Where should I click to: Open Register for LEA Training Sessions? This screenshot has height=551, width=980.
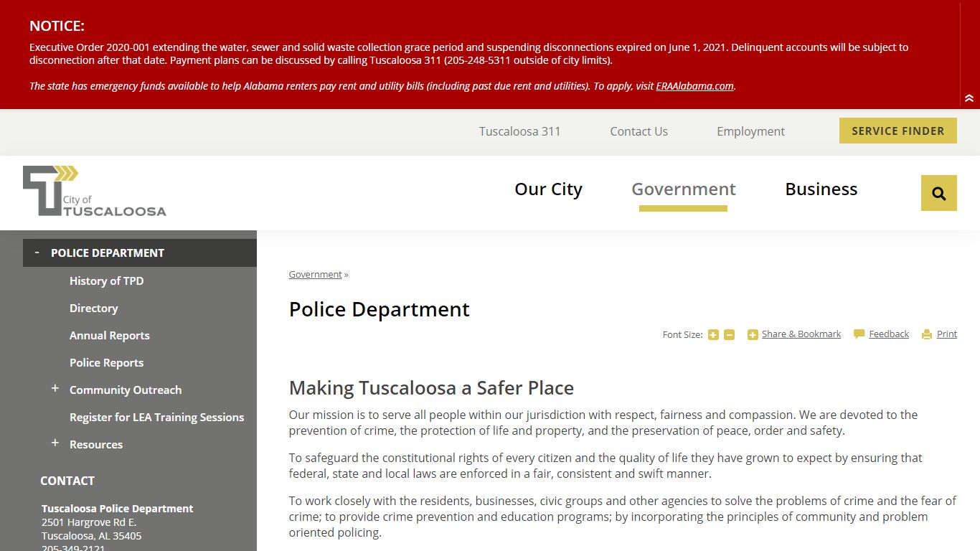[x=156, y=417]
